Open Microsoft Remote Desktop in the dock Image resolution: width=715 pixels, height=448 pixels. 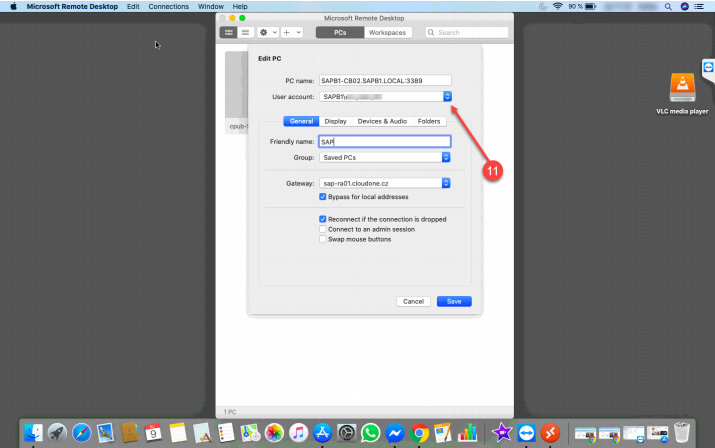click(x=550, y=432)
